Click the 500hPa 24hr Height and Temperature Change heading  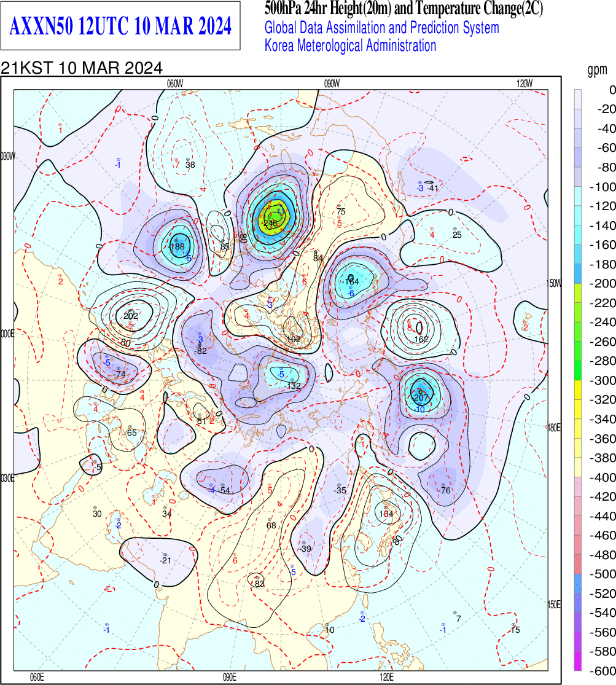point(404,9)
